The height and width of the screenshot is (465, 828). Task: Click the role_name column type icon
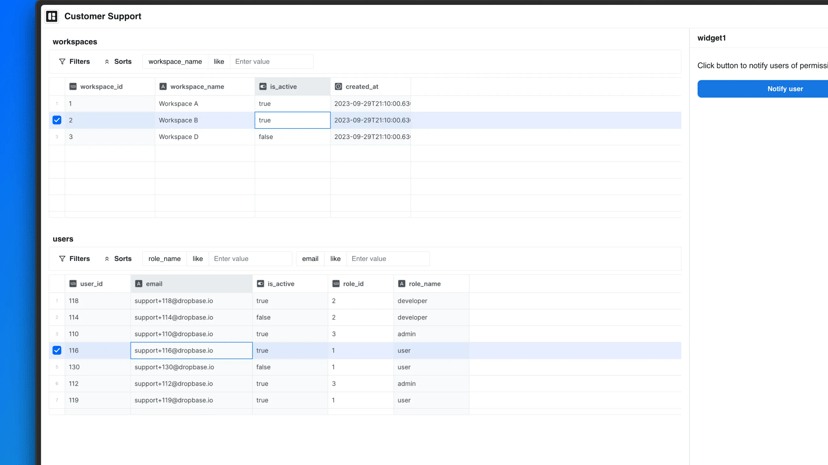[x=402, y=284]
